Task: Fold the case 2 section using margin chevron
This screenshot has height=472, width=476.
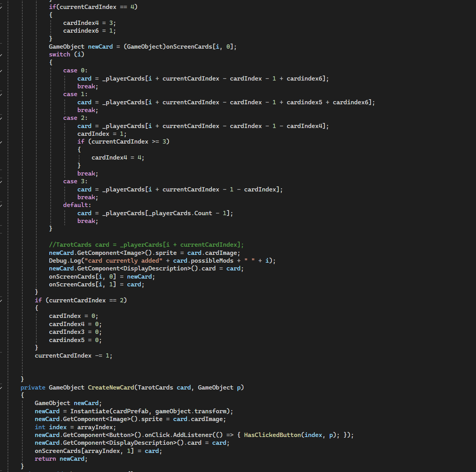Action: (1, 118)
